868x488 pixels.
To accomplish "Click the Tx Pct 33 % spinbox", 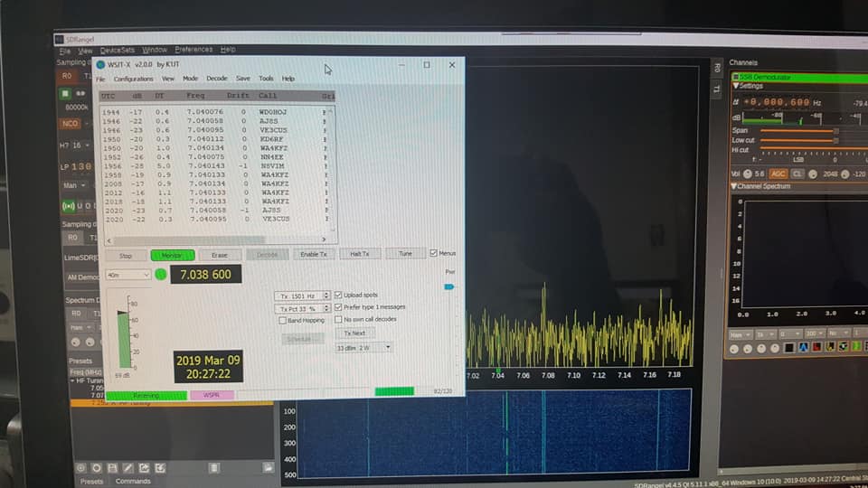I will [302, 308].
